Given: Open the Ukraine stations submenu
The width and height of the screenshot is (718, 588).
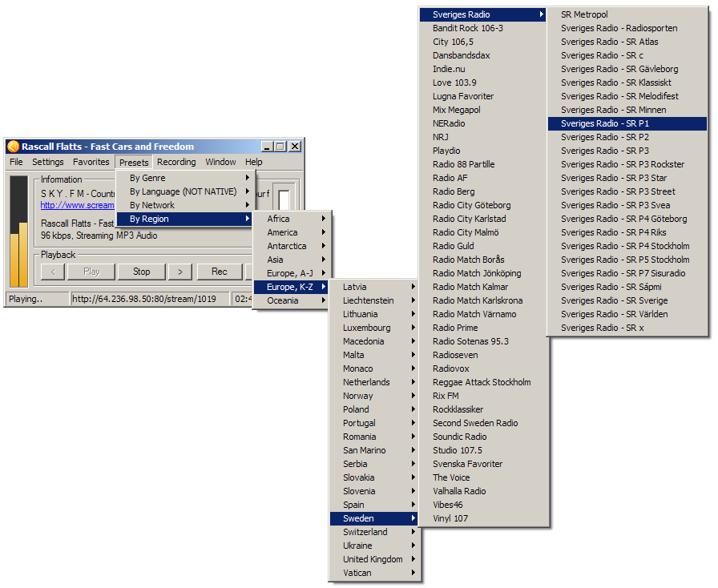Looking at the screenshot, I should pyautogui.click(x=374, y=546).
